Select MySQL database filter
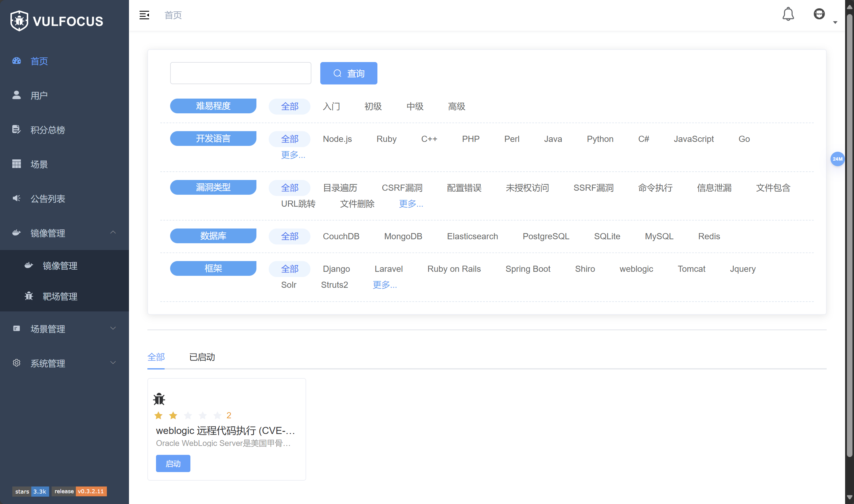The width and height of the screenshot is (854, 504). [x=659, y=236]
